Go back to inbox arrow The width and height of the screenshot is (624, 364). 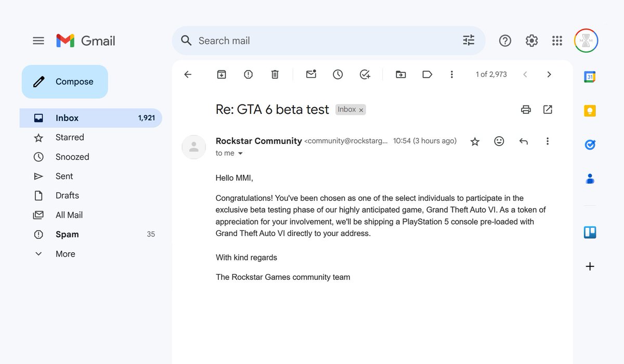[188, 74]
